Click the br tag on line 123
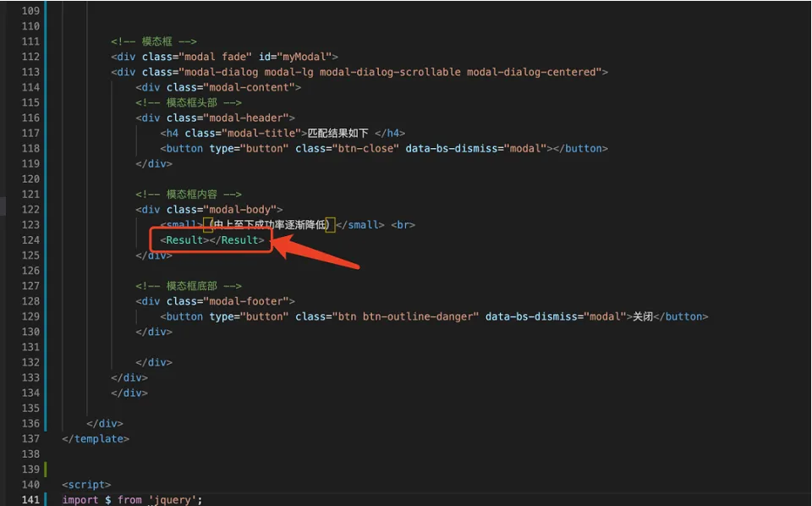Screen dimensions: 812x506 [x=403, y=225]
